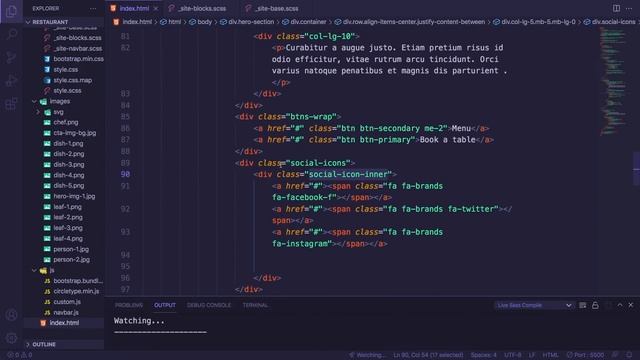Open the PROBLEMS panel tab
The height and width of the screenshot is (360, 640).
(129, 305)
